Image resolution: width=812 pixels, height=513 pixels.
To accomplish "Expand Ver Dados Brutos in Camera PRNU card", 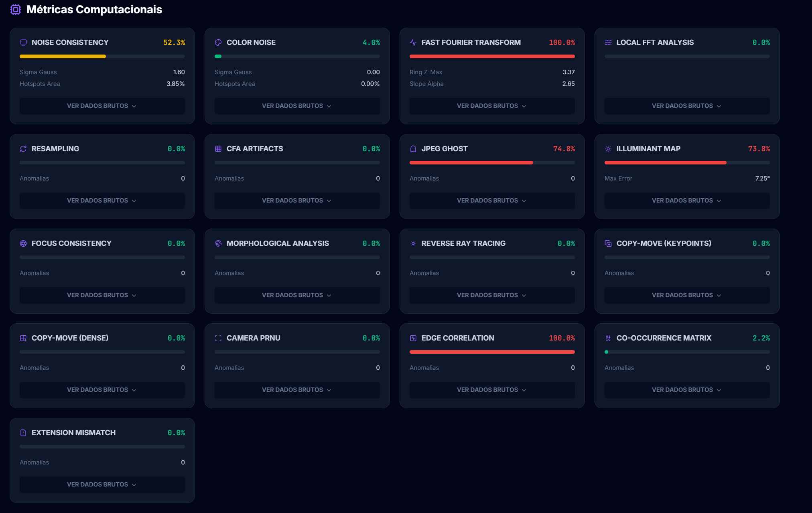I will [297, 390].
